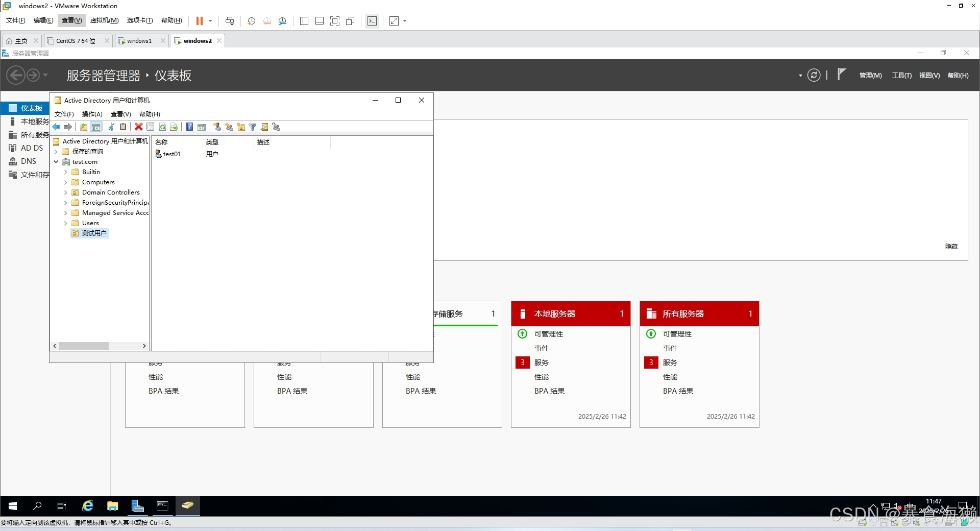Switch to the windows1 VM tab

(139, 41)
